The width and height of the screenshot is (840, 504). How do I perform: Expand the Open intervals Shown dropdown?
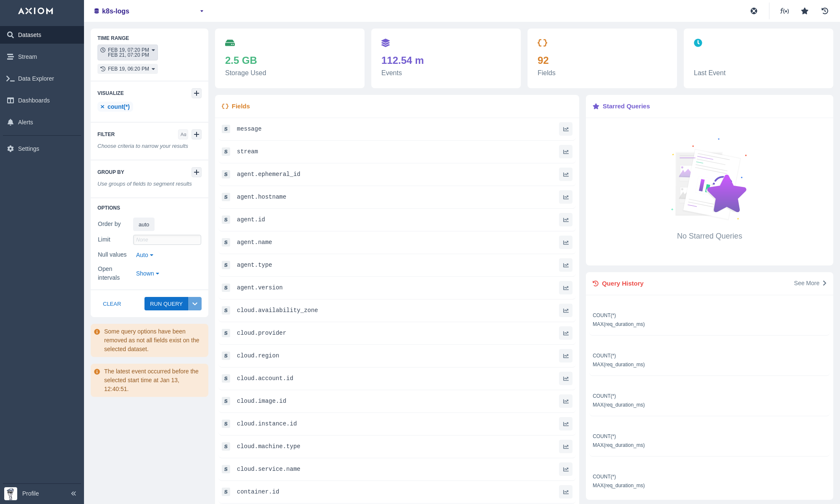[x=147, y=273]
